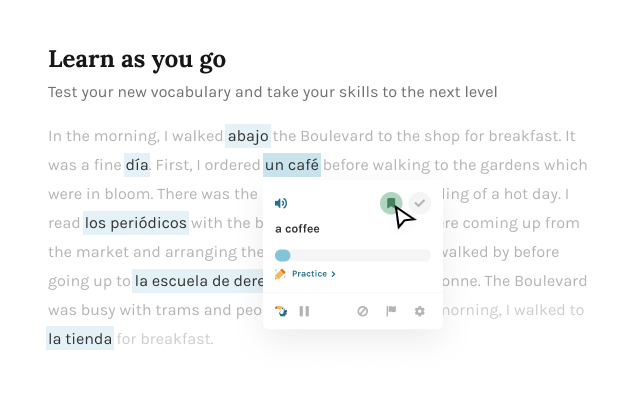Click the "Learn as you go" heading
This screenshot has height=400, width=640.
tap(137, 59)
